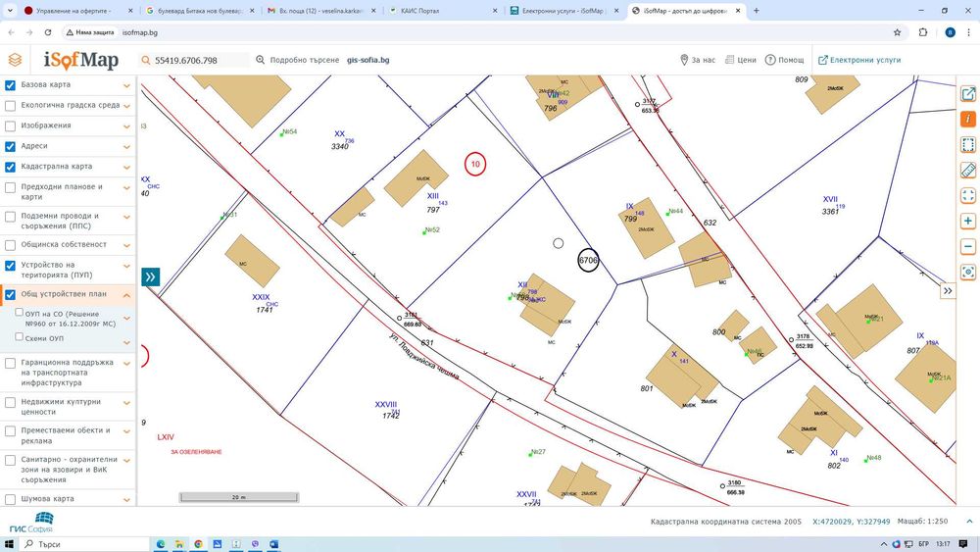Enable Общинска собственост layer
980x552 pixels.
point(10,245)
